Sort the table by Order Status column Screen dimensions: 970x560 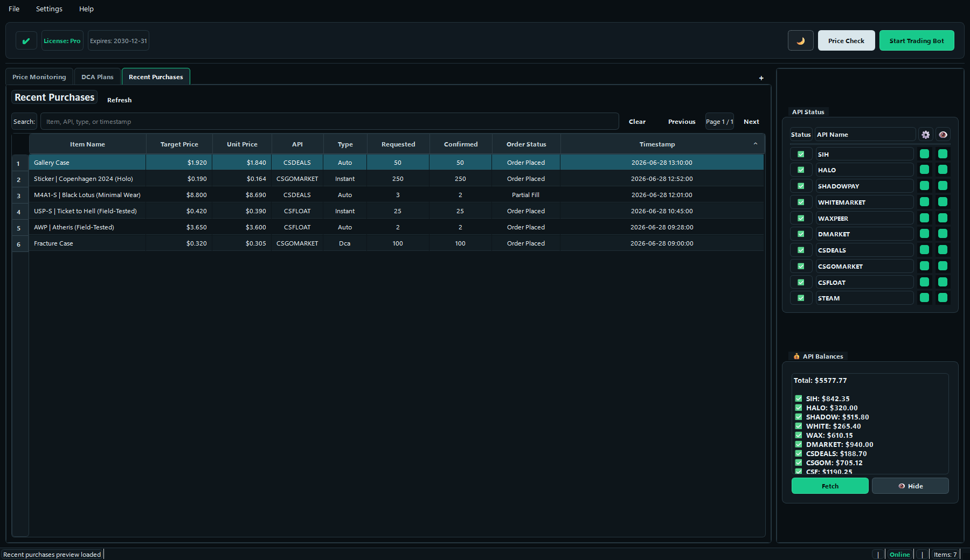(526, 144)
